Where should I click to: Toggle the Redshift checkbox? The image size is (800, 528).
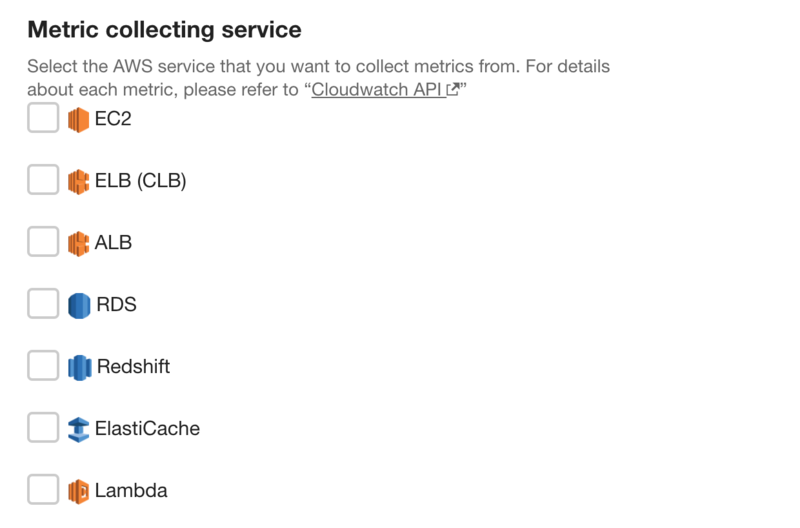[43, 365]
